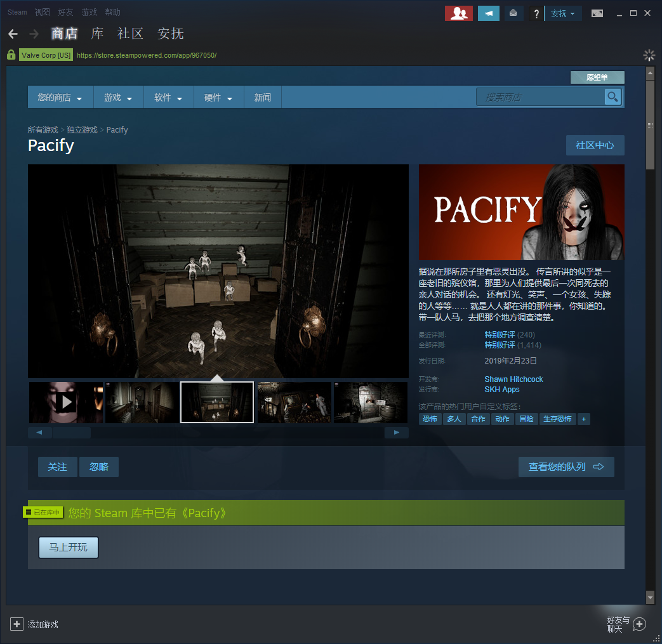This screenshot has height=644, width=662.
Task: Open the 新闻 store tab
Action: [x=263, y=98]
